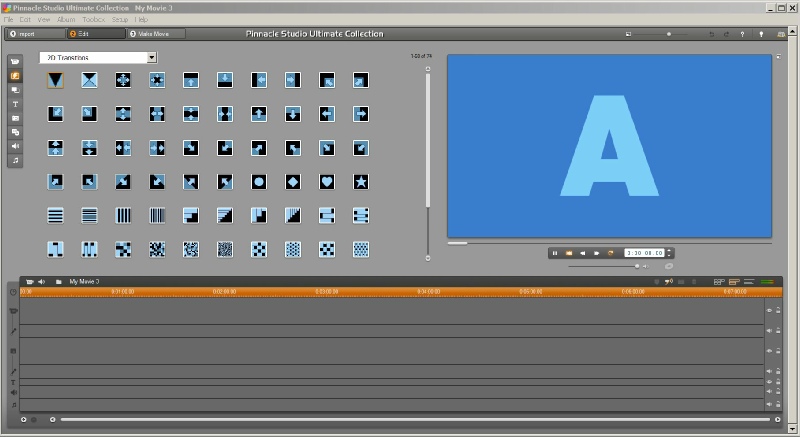Open the Album menu
800x437 pixels.
click(x=65, y=19)
